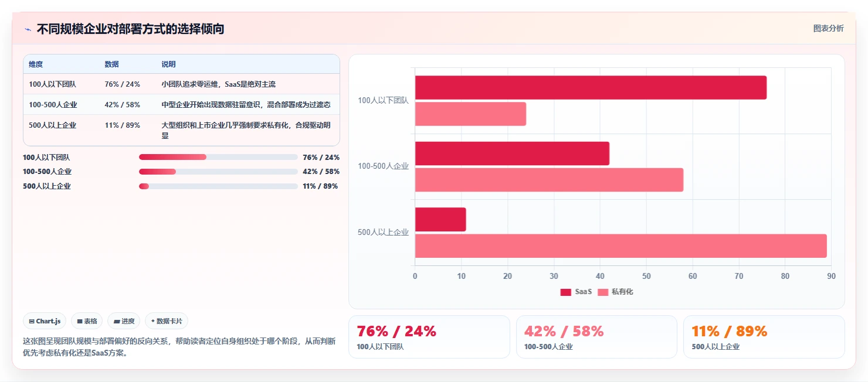The height and width of the screenshot is (382, 868).
Task: Open the 76% / 24% data card
Action: pos(429,337)
